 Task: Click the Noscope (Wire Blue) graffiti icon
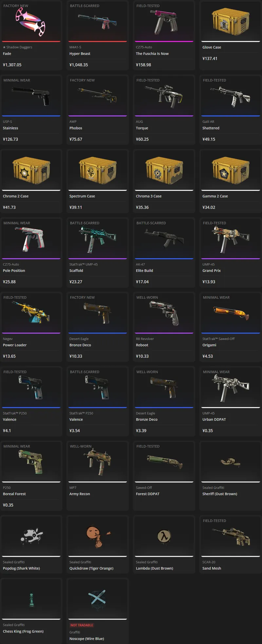pyautogui.click(x=98, y=599)
